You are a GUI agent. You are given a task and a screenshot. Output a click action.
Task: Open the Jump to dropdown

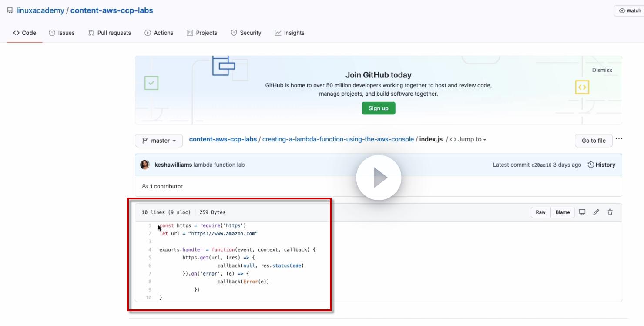(468, 139)
